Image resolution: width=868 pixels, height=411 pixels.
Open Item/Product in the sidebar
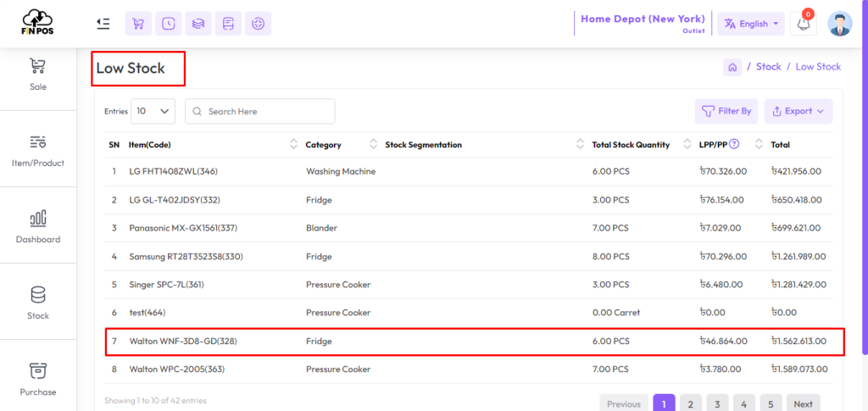point(38,151)
